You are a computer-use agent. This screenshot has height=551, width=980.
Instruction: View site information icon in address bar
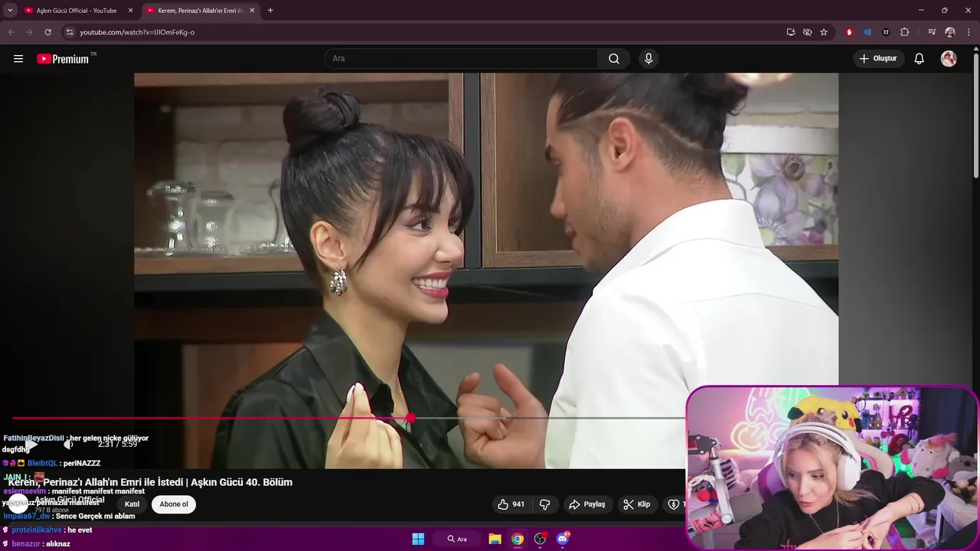(70, 32)
